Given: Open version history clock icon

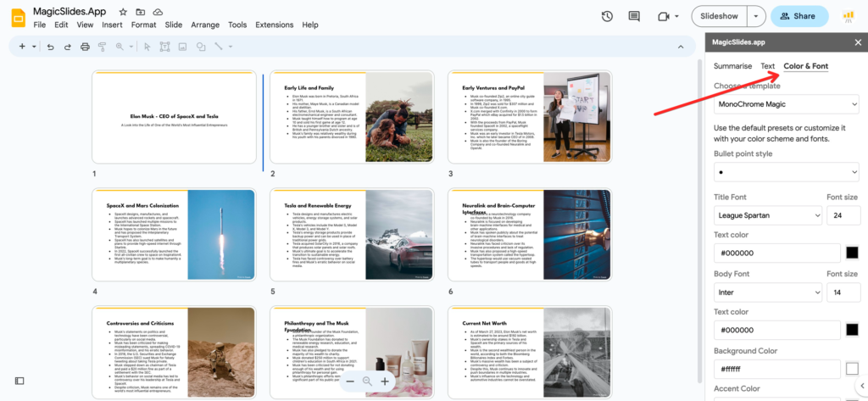Looking at the screenshot, I should click(x=607, y=17).
